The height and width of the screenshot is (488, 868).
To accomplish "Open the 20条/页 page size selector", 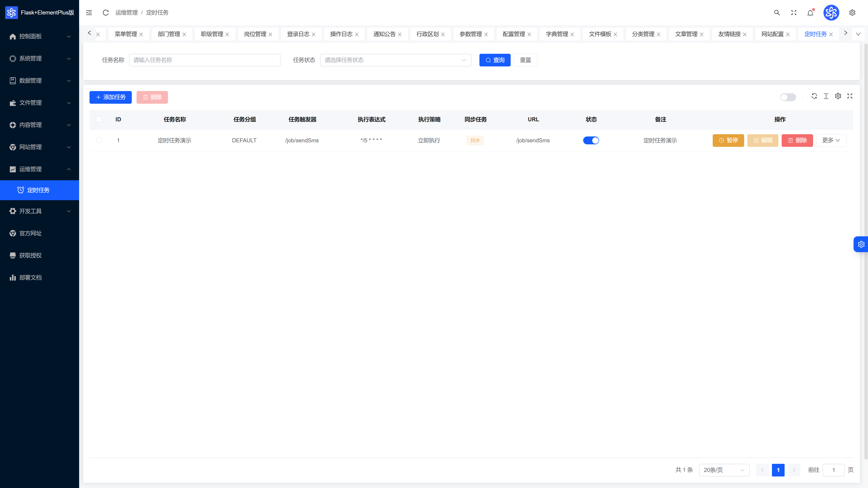I will [724, 470].
